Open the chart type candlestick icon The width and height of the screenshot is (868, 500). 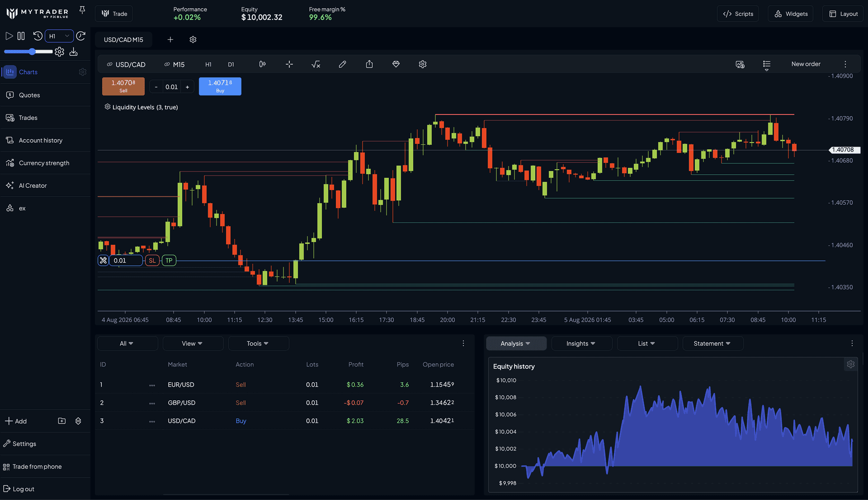tap(262, 64)
